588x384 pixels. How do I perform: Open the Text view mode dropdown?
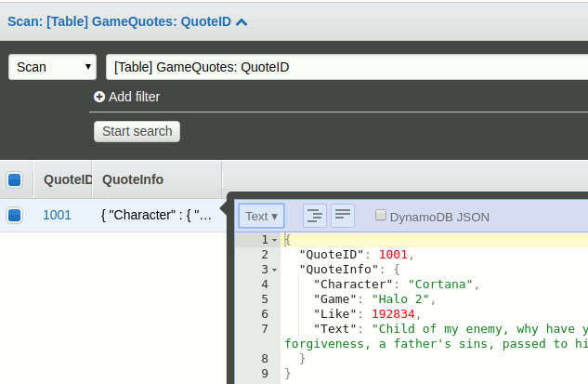pyautogui.click(x=262, y=216)
